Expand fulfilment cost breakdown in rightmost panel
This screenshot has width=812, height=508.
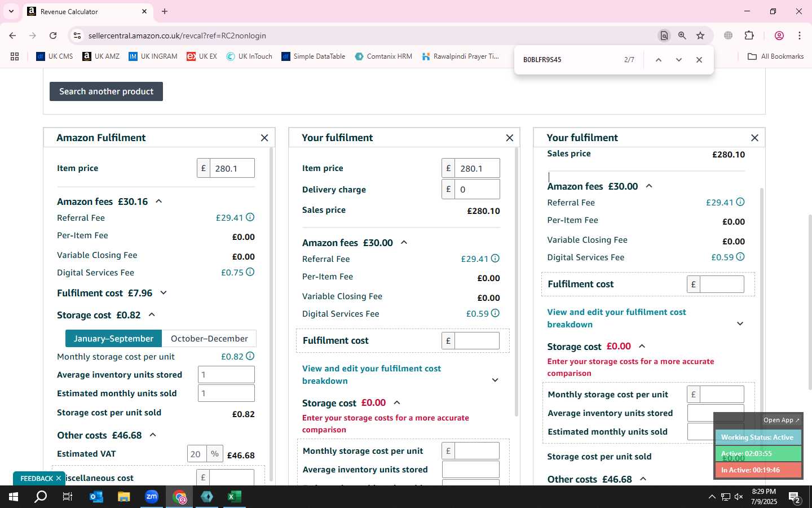point(740,323)
